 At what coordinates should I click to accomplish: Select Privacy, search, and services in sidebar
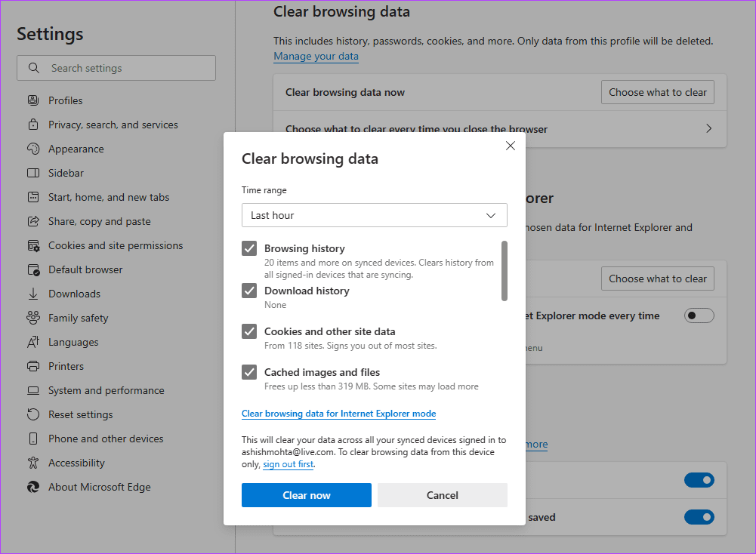tap(32, 124)
